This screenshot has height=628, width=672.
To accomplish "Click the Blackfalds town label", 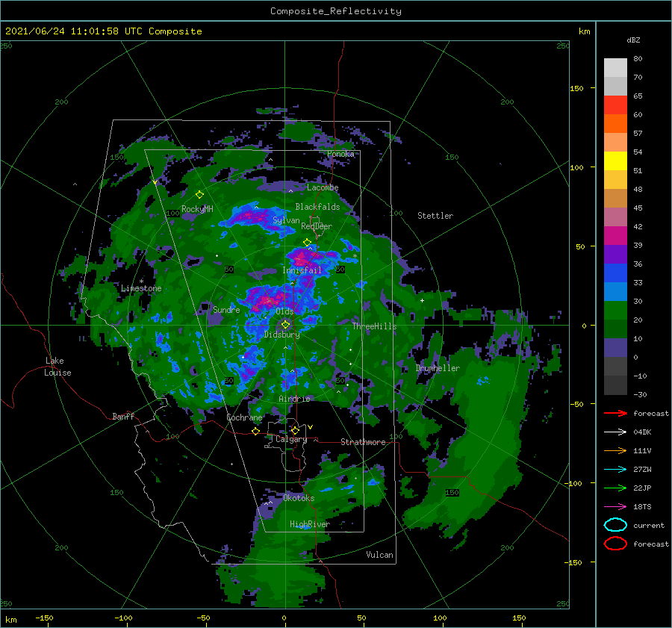I will click(317, 207).
